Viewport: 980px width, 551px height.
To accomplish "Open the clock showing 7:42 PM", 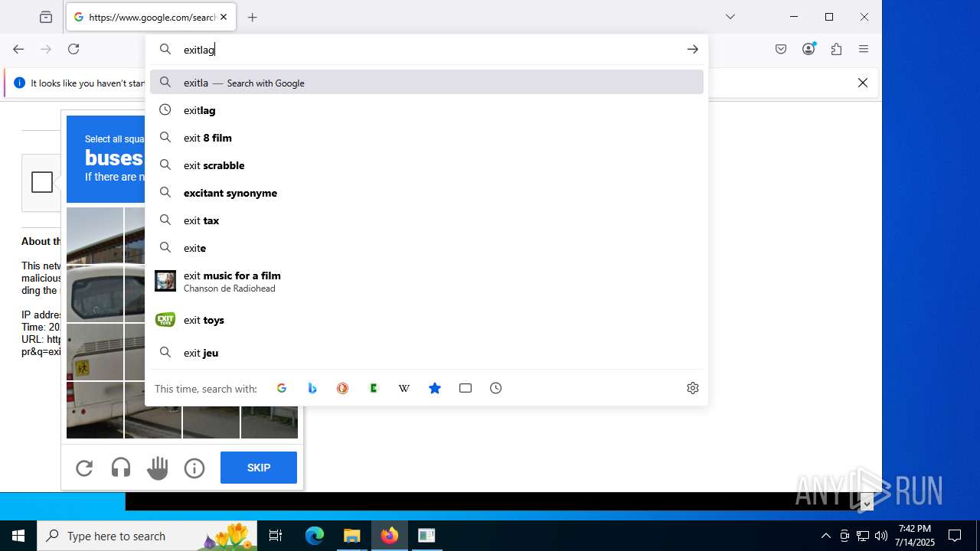I will (916, 536).
